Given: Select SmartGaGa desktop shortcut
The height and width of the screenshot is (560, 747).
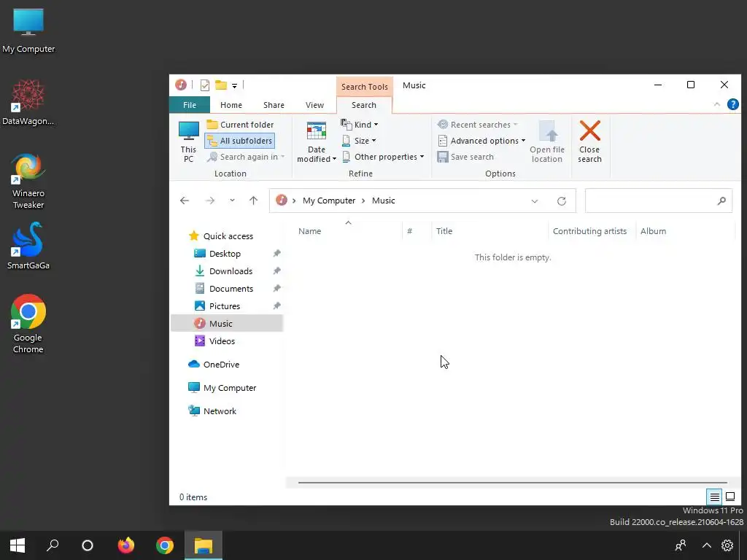Looking at the screenshot, I should tap(28, 246).
